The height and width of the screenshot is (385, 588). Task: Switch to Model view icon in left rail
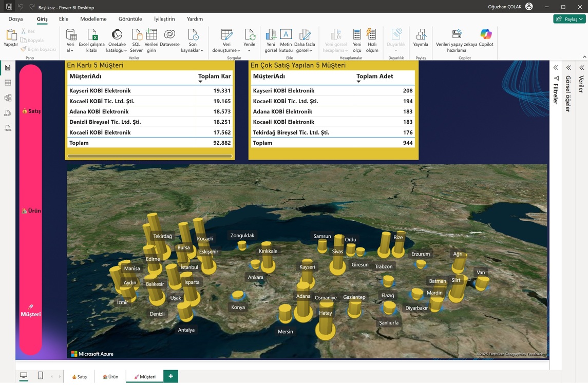click(x=8, y=98)
